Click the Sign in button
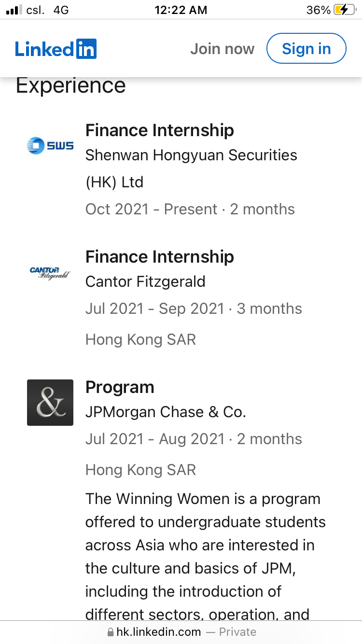The width and height of the screenshot is (362, 644). point(306,49)
